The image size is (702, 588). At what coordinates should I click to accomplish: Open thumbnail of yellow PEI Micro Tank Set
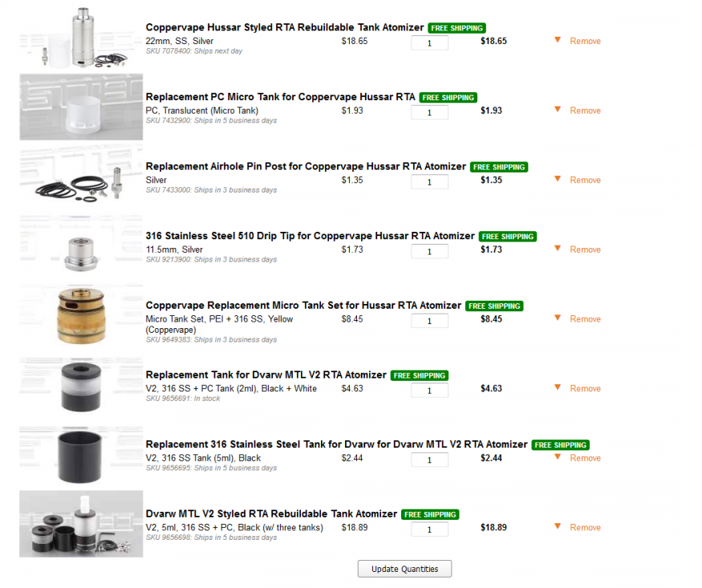[81, 316]
